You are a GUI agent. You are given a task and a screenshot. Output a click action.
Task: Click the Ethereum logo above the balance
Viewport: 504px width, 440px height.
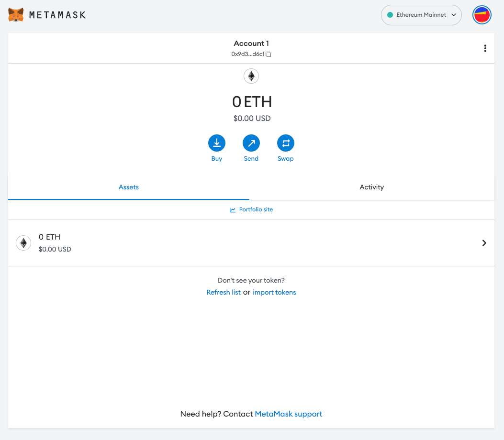coord(251,76)
